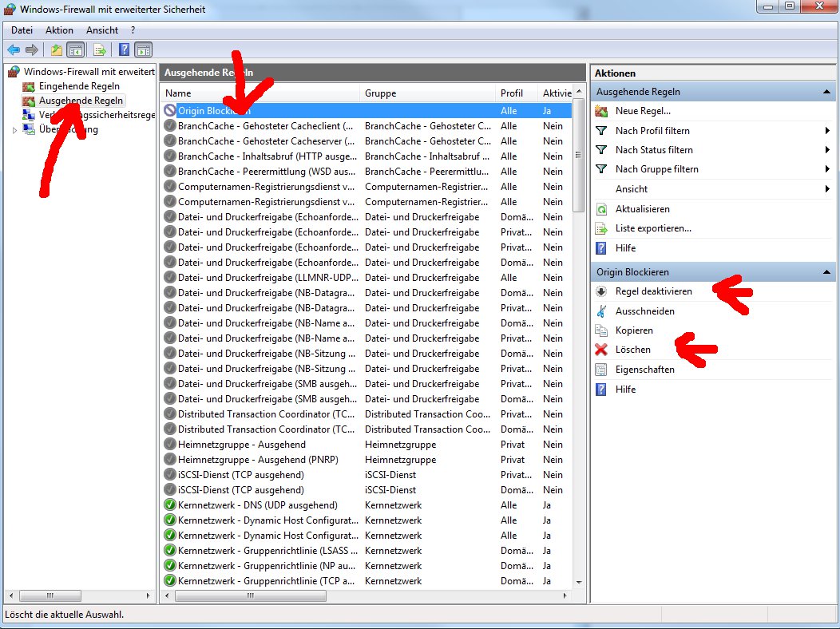The width and height of the screenshot is (840, 629).
Task: Click the Regel deaktivieren down-arrow icon
Action: tap(601, 291)
